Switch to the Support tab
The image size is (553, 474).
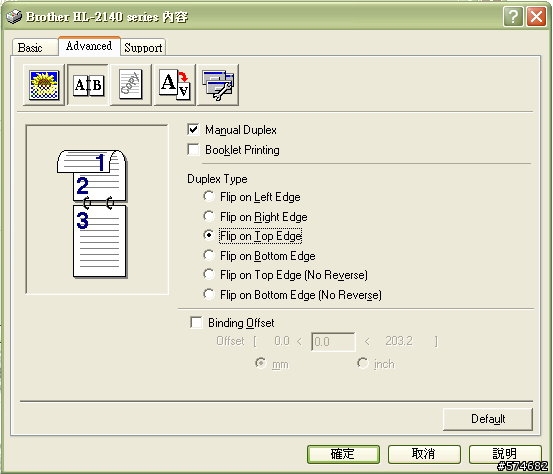143,47
